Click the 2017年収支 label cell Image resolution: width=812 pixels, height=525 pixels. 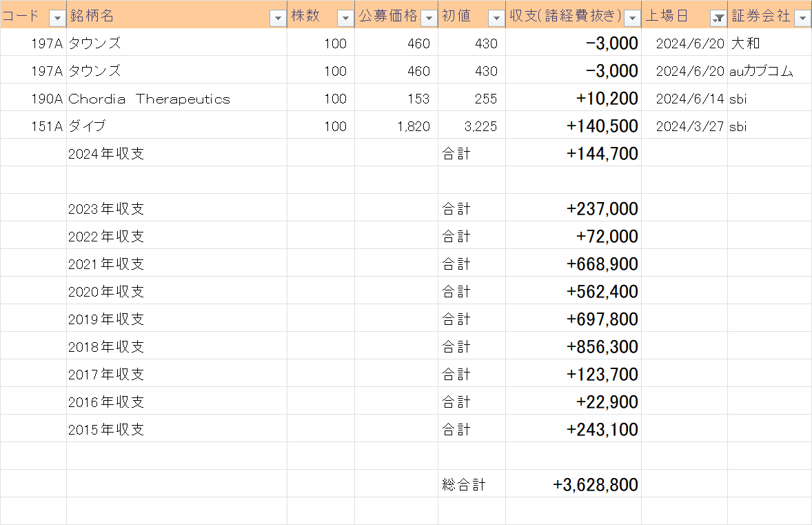point(176,374)
